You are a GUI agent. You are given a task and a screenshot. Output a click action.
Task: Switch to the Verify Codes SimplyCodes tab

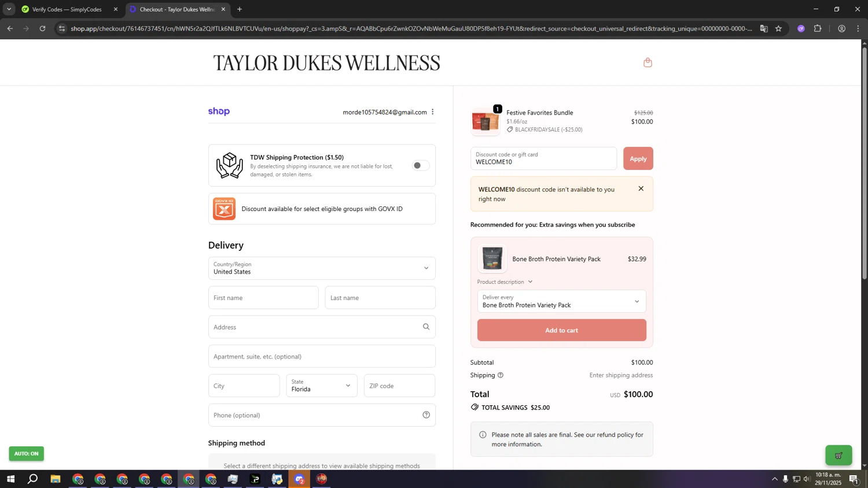coord(67,9)
